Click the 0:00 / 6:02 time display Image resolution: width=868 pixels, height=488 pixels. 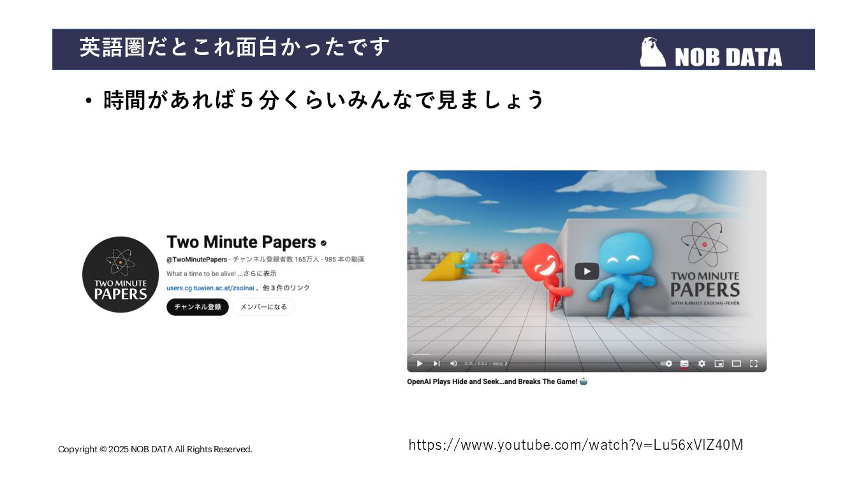tap(476, 364)
